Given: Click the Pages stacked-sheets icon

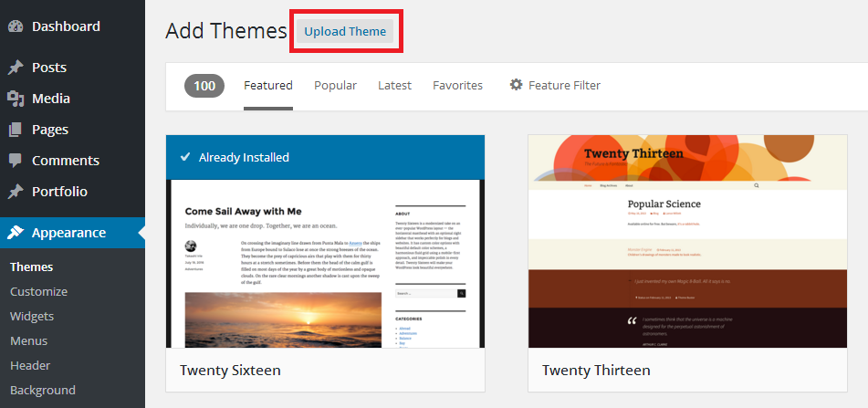Looking at the screenshot, I should point(16,130).
